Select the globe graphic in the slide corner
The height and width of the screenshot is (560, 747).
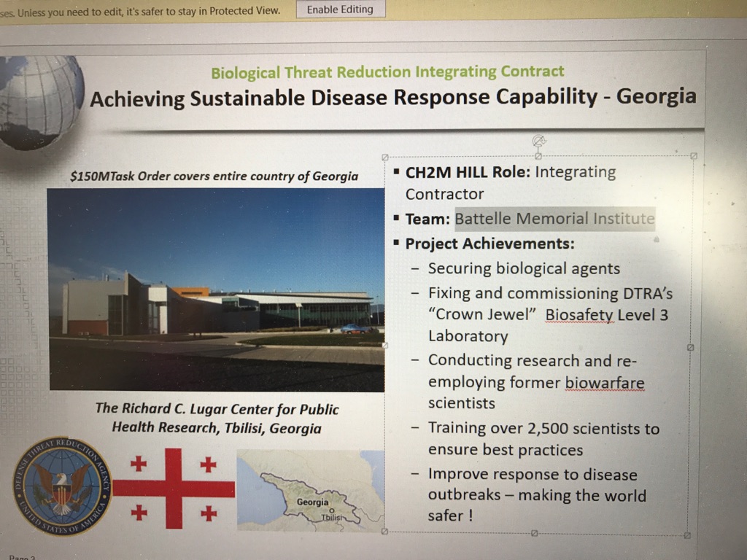tap(40, 98)
